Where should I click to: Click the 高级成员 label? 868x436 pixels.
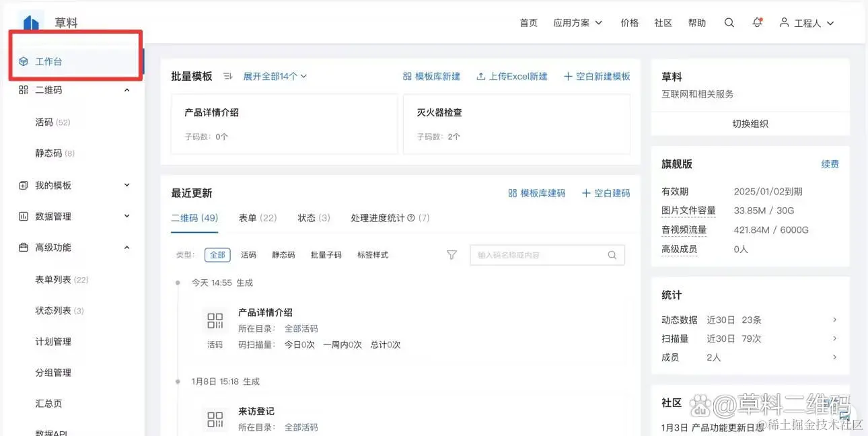680,249
